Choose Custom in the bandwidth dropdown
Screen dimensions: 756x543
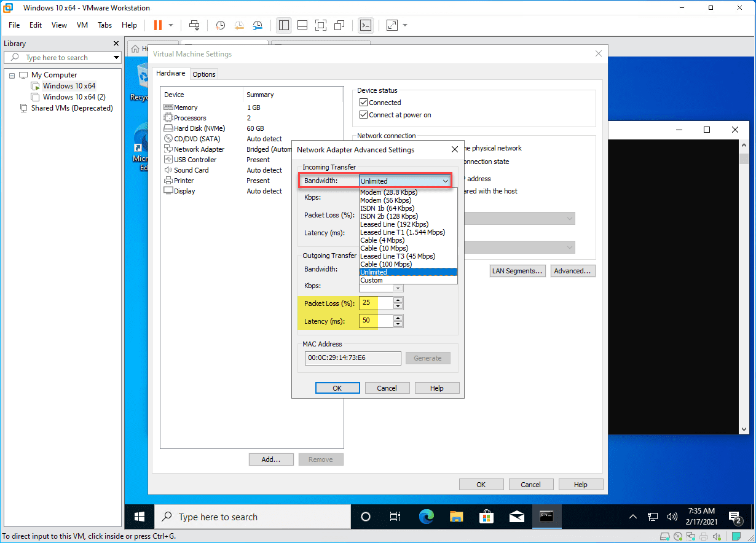(372, 280)
